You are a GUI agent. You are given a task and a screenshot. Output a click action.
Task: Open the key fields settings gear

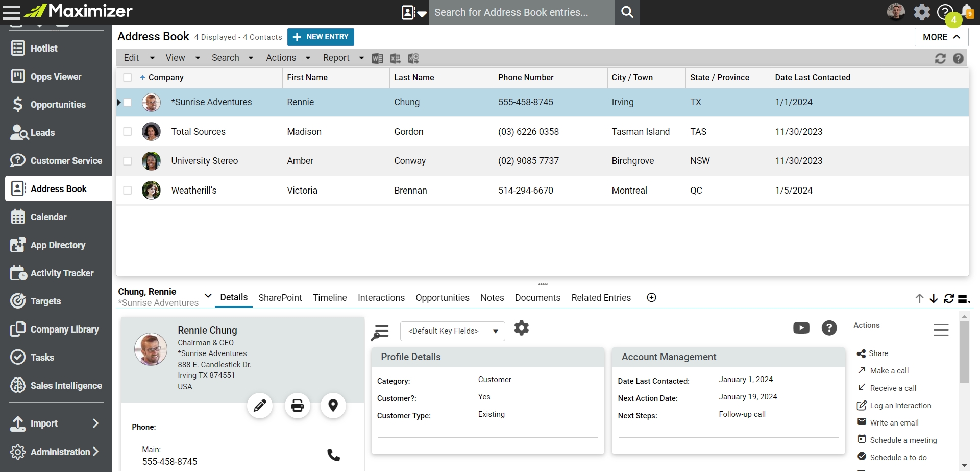pyautogui.click(x=521, y=328)
